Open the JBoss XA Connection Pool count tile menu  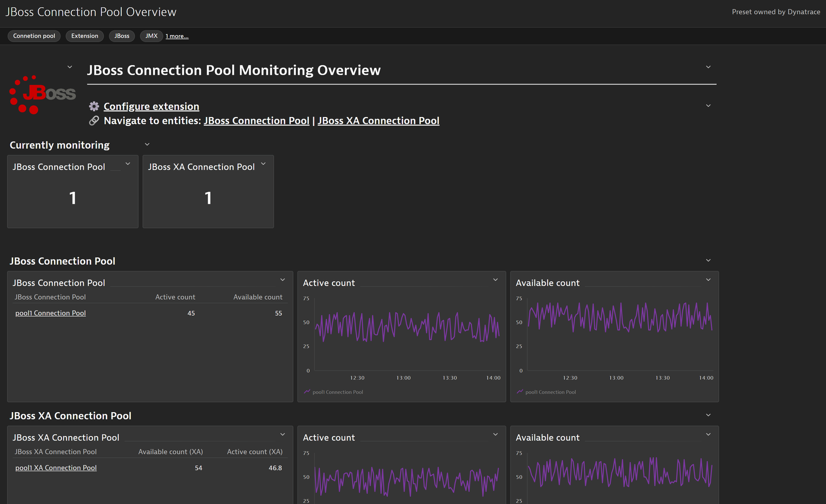point(263,164)
